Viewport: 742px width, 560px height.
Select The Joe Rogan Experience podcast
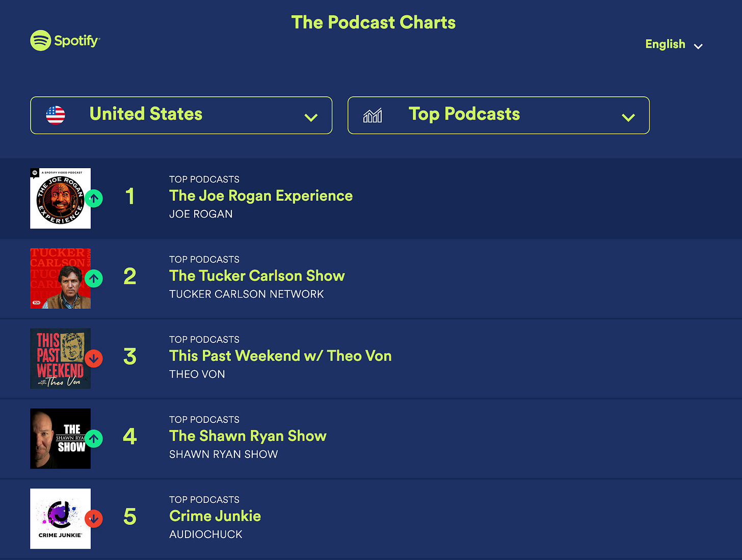[260, 196]
